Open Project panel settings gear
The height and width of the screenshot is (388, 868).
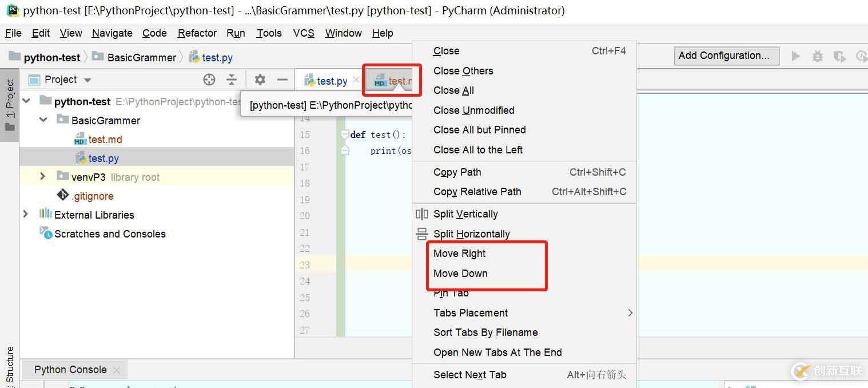tap(260, 80)
